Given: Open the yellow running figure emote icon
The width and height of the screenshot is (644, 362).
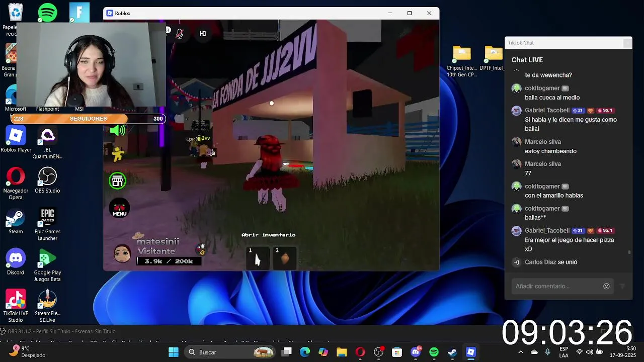Looking at the screenshot, I should 118,154.
